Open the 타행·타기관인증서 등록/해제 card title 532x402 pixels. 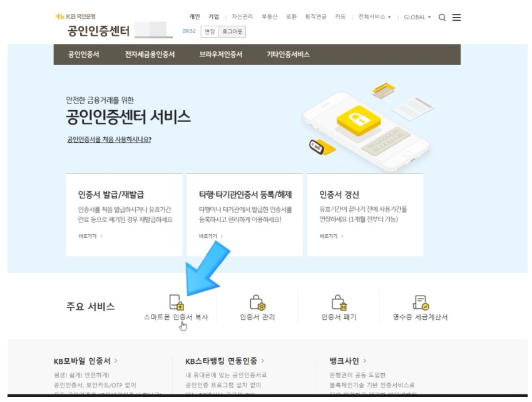pos(245,195)
